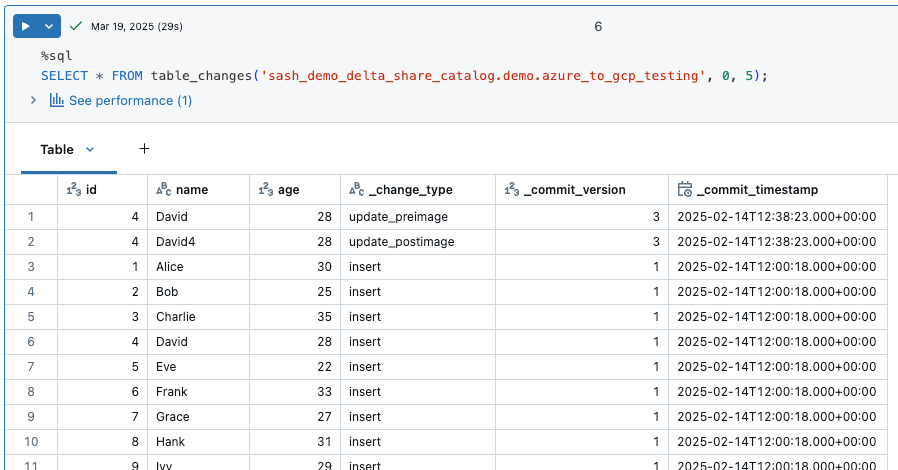This screenshot has width=898, height=470.
Task: Click the _change_type column header
Action: [410, 190]
